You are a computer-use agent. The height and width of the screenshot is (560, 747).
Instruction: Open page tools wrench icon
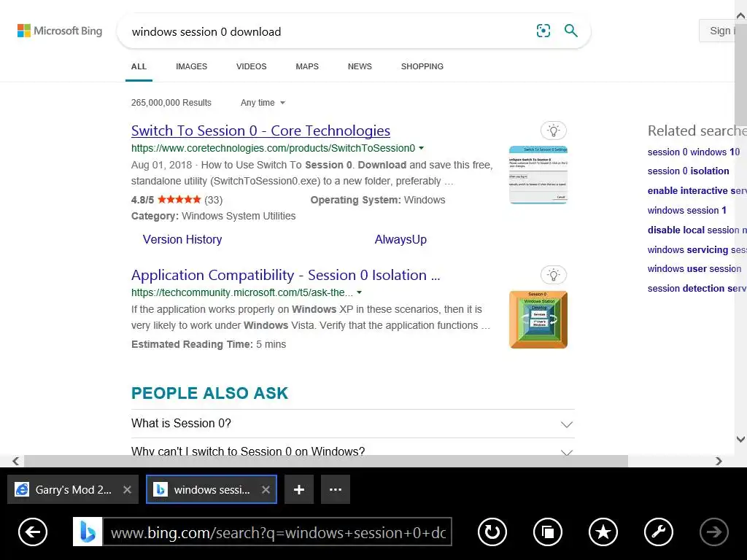pyautogui.click(x=659, y=532)
